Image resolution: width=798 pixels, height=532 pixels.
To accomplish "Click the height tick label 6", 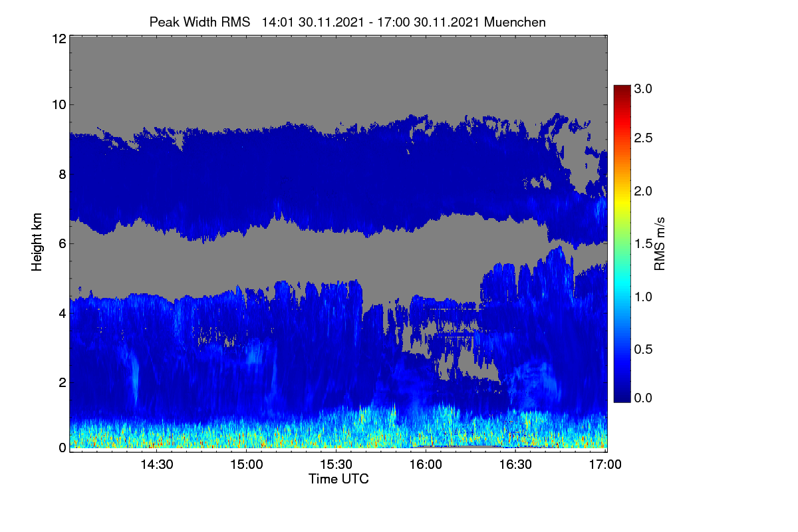I will pos(62,243).
